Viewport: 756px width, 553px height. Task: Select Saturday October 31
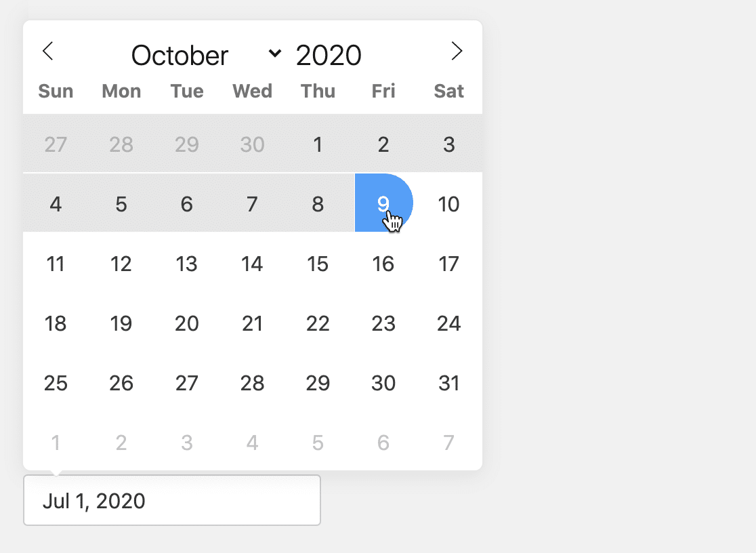pyautogui.click(x=449, y=383)
